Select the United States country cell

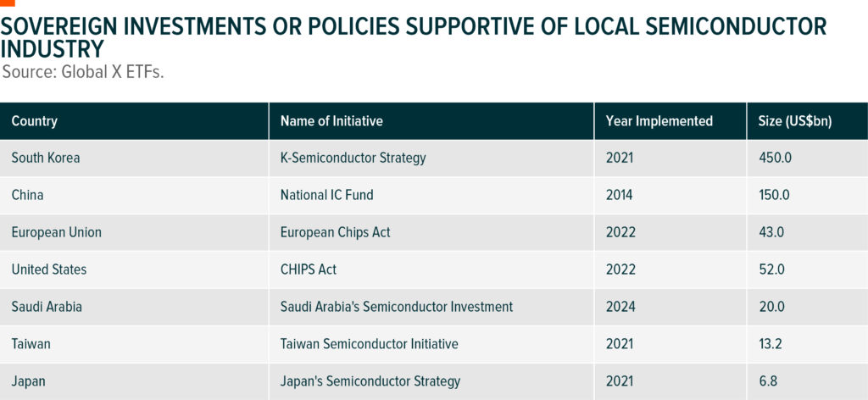pyautogui.click(x=49, y=269)
